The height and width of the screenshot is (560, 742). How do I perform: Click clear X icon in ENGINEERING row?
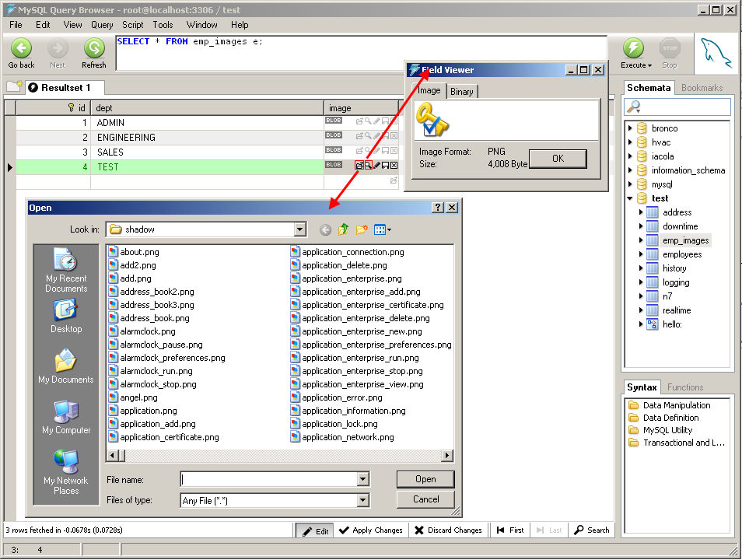(394, 136)
